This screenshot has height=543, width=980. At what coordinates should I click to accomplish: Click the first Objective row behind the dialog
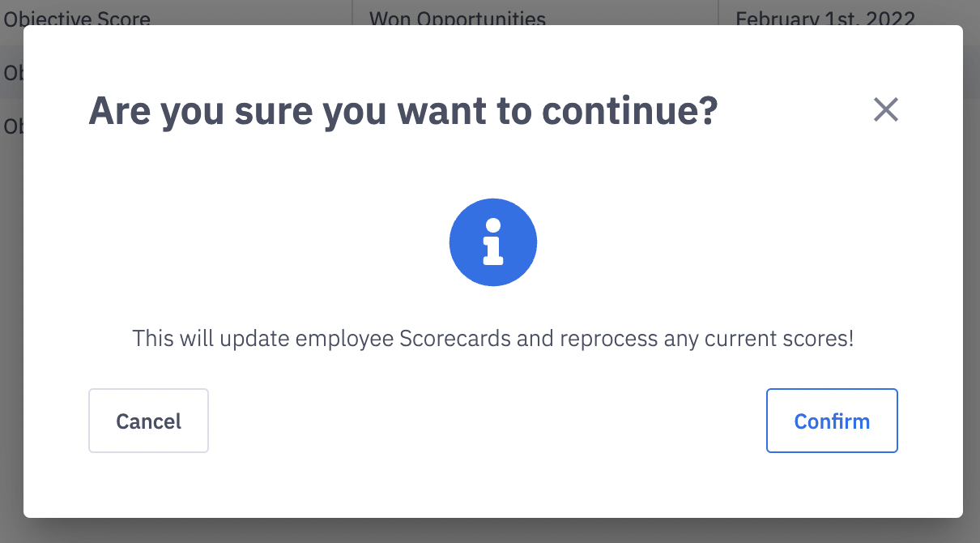click(12, 72)
